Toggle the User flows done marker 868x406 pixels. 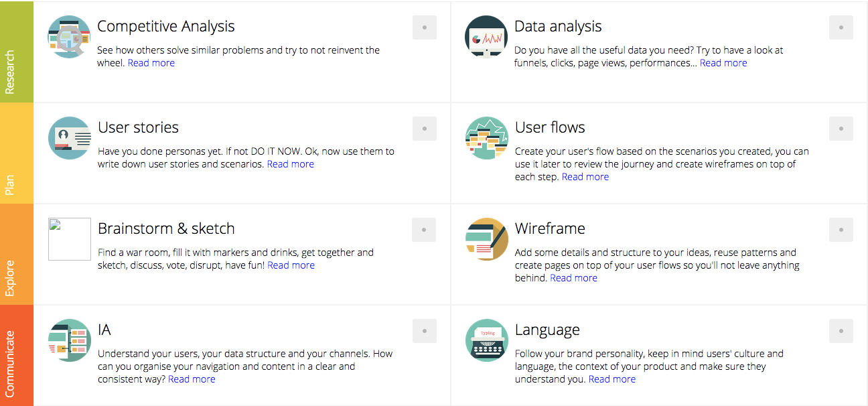point(841,128)
